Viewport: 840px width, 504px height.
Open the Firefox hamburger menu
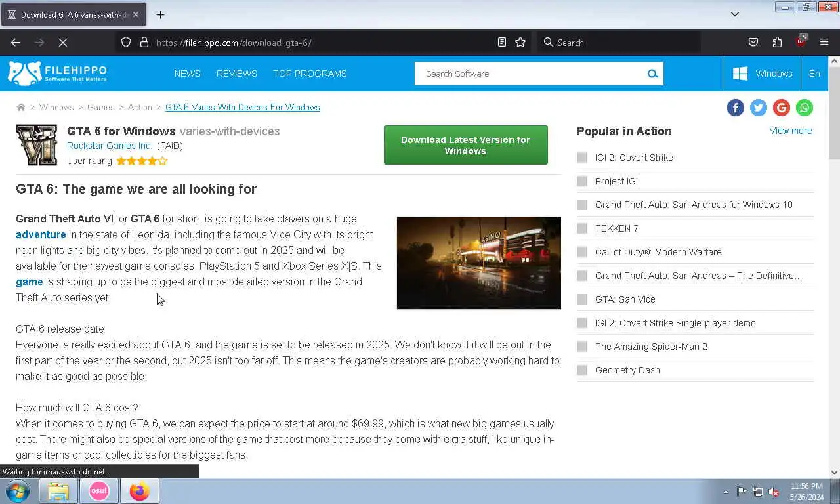824,43
